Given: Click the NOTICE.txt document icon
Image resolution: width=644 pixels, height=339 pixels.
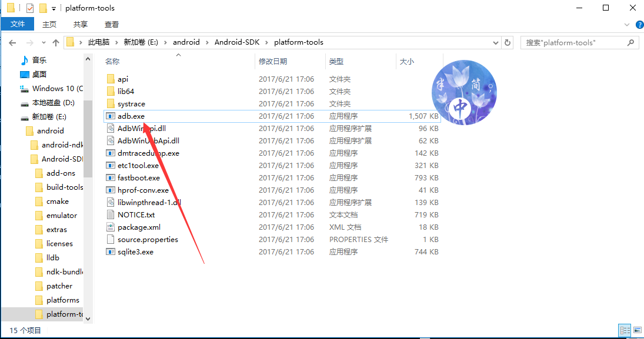Looking at the screenshot, I should (110, 214).
